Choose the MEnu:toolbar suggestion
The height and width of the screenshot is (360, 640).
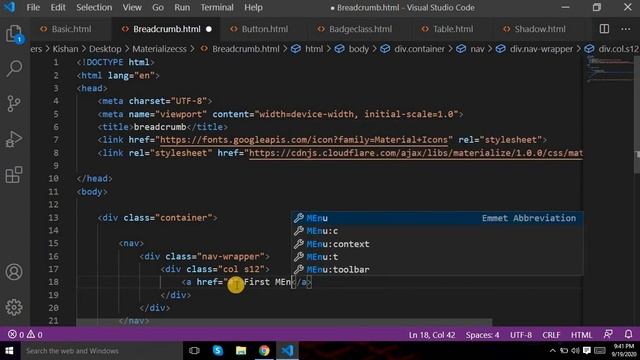(437, 269)
